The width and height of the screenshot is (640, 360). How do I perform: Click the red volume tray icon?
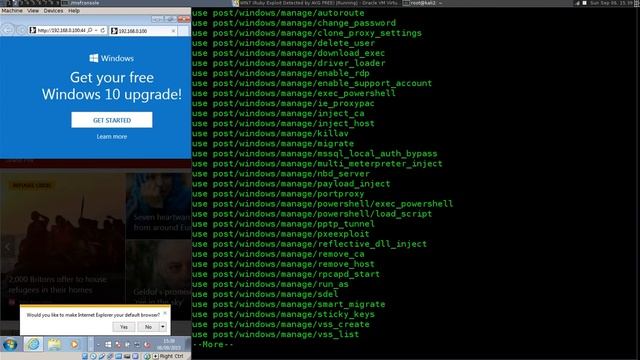147,345
